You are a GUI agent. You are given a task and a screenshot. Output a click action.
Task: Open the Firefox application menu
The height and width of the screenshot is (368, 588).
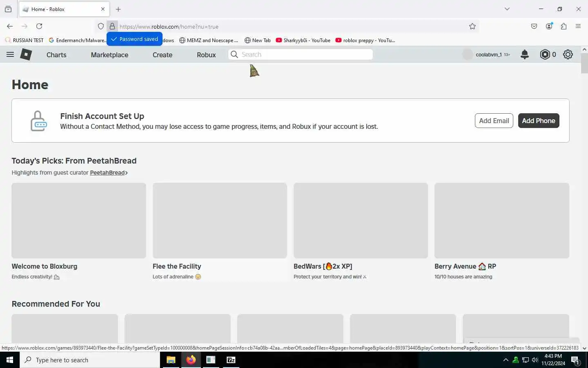coord(578,26)
